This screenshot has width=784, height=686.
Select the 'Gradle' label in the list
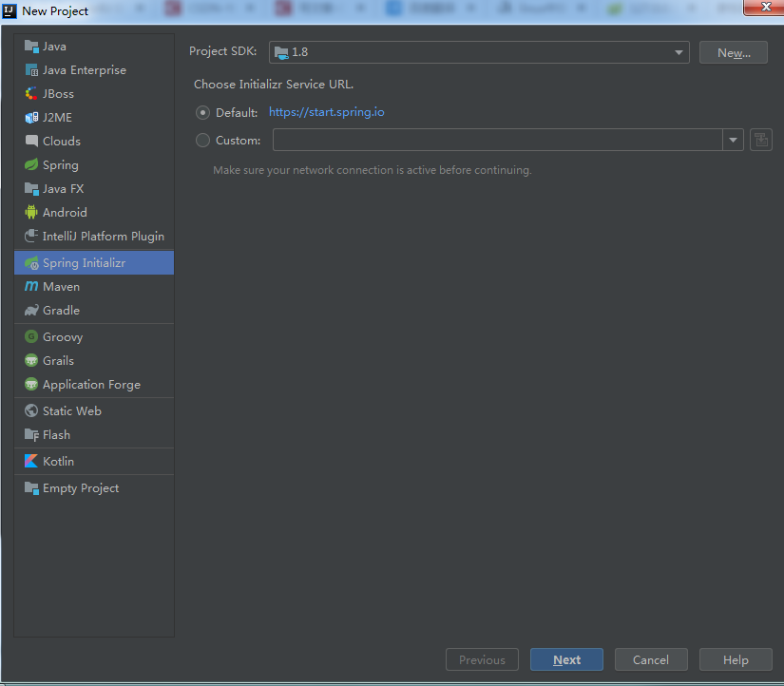click(x=61, y=311)
